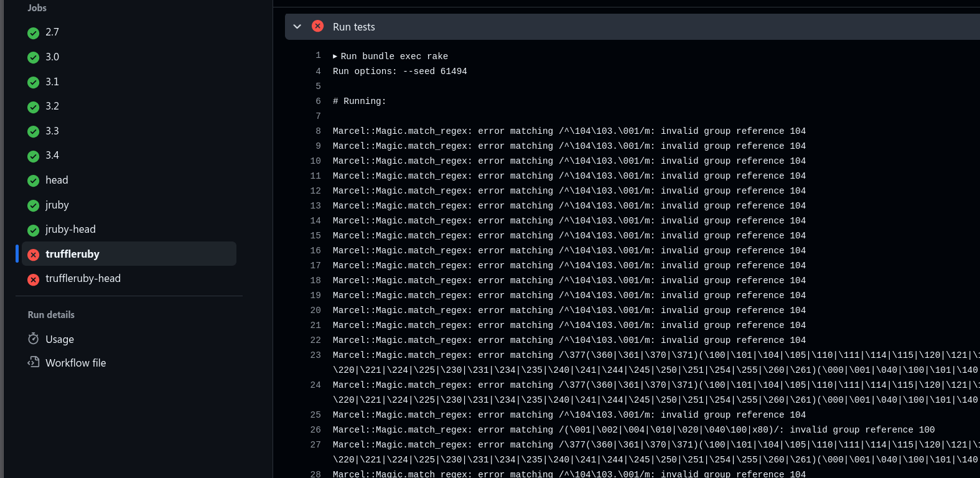Click the stopwatch icon beside Usage
Viewport: 980px width, 478px height.
tap(34, 339)
